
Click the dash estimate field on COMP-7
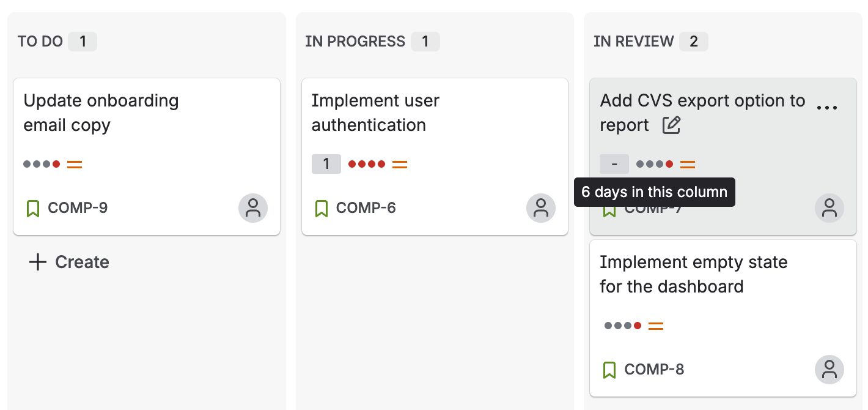coord(614,163)
